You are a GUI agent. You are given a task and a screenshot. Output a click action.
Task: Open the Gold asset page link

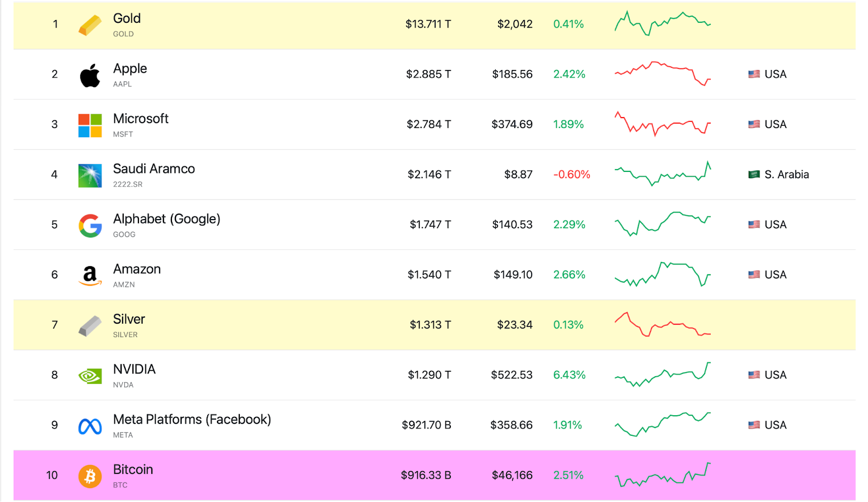[127, 18]
